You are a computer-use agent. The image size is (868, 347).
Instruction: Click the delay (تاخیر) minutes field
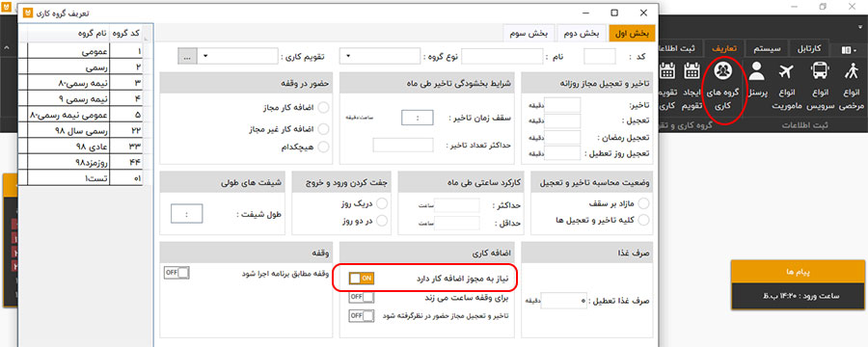[562, 105]
